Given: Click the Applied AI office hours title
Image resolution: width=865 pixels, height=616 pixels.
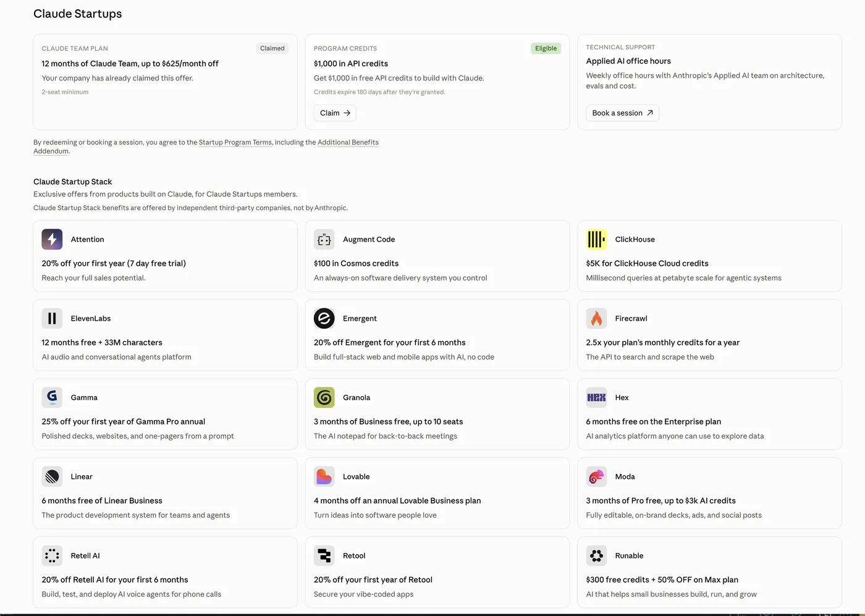Looking at the screenshot, I should tap(628, 61).
